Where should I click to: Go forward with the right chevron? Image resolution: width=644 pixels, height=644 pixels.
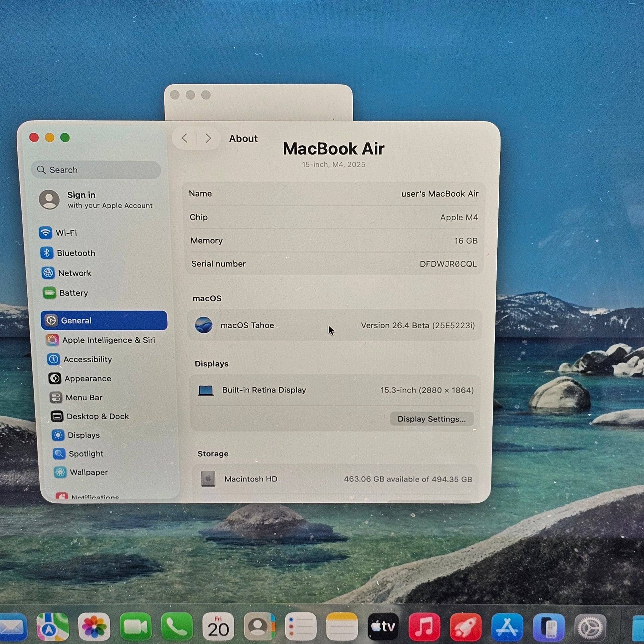point(208,138)
